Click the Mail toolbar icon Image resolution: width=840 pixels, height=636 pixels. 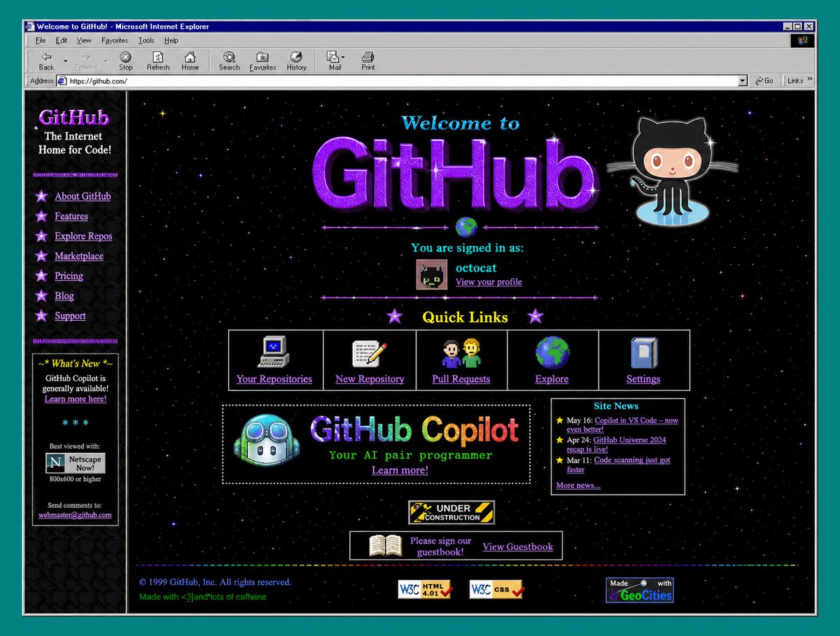[334, 57]
